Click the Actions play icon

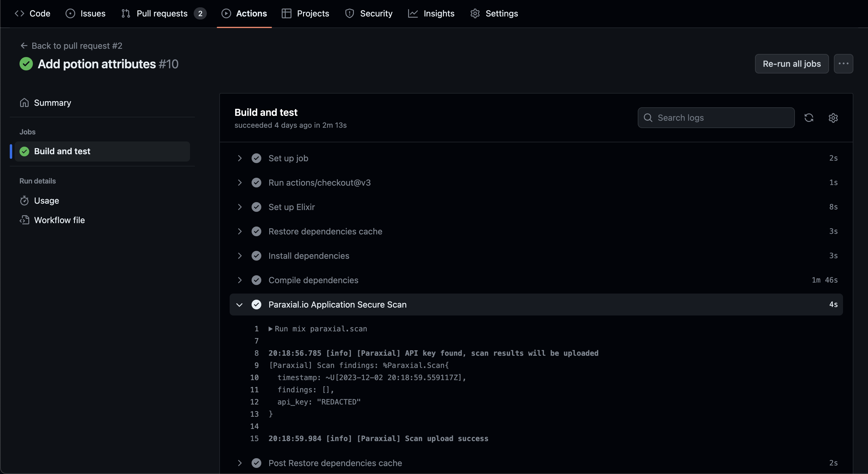point(226,13)
